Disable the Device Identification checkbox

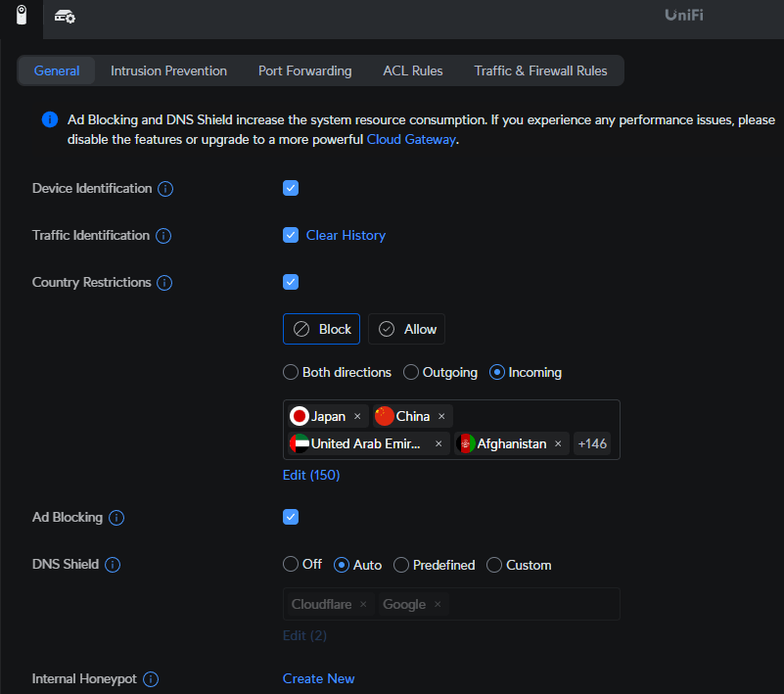tap(291, 188)
